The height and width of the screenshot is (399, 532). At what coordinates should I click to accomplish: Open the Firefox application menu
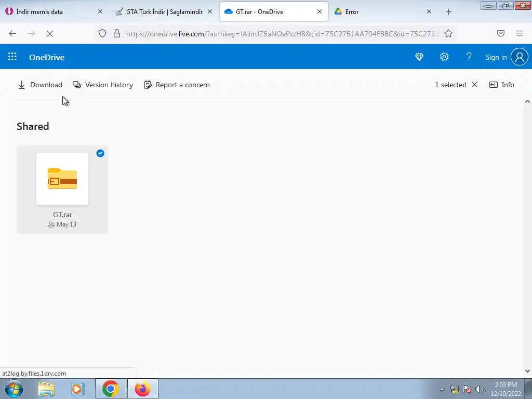click(x=520, y=33)
